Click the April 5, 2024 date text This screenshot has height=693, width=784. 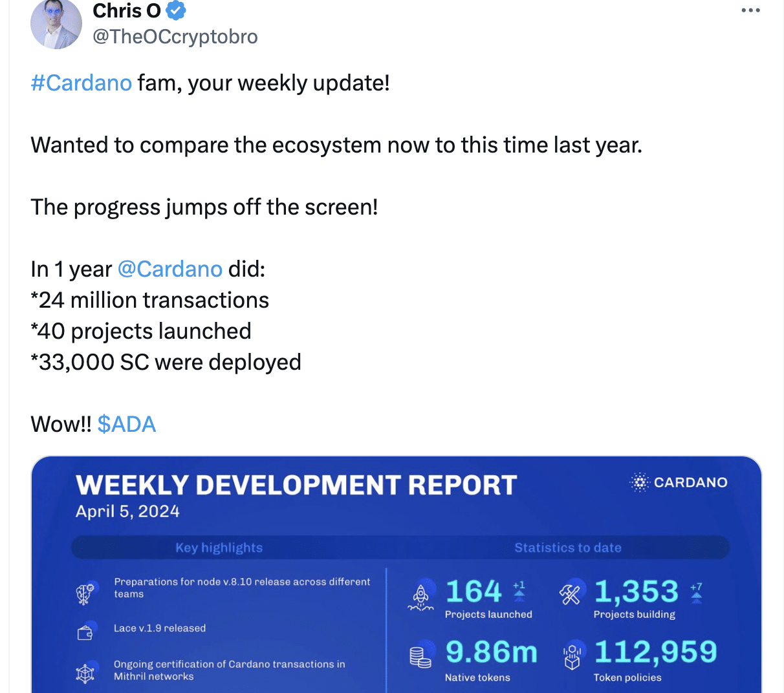(127, 511)
